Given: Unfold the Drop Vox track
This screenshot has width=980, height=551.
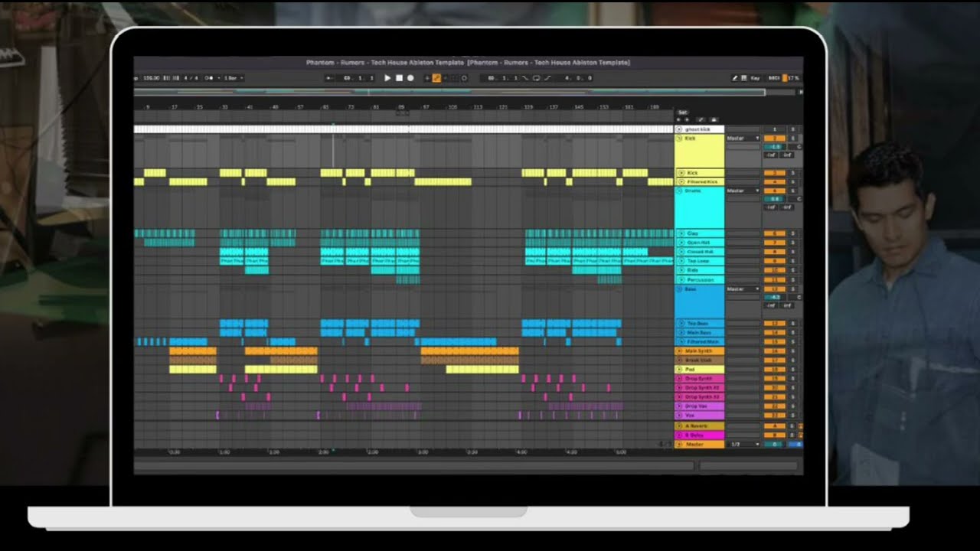Looking at the screenshot, I should [x=679, y=406].
